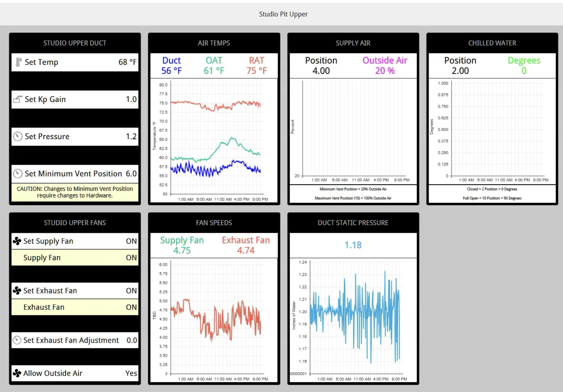
Task: Toggle Allow Outside Air Yes setting
Action: 131,373
